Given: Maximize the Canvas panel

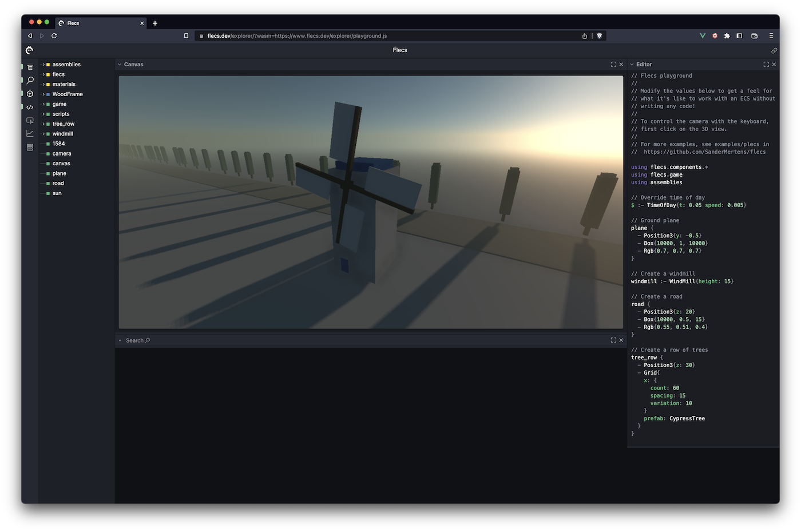Looking at the screenshot, I should (613, 65).
